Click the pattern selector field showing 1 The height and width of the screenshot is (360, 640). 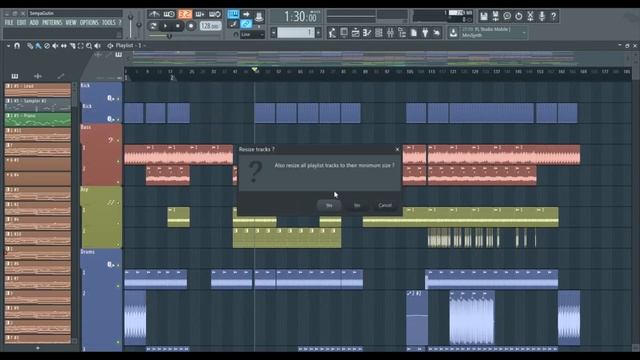[x=296, y=32]
